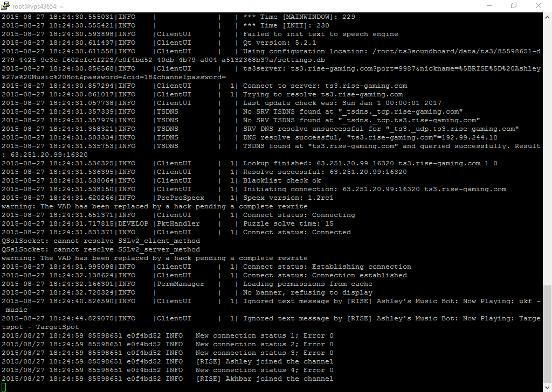Image resolution: width=552 pixels, height=392 pixels.
Task: Open the PuTTY system menu icon
Action: pyautogui.click(x=5, y=5)
